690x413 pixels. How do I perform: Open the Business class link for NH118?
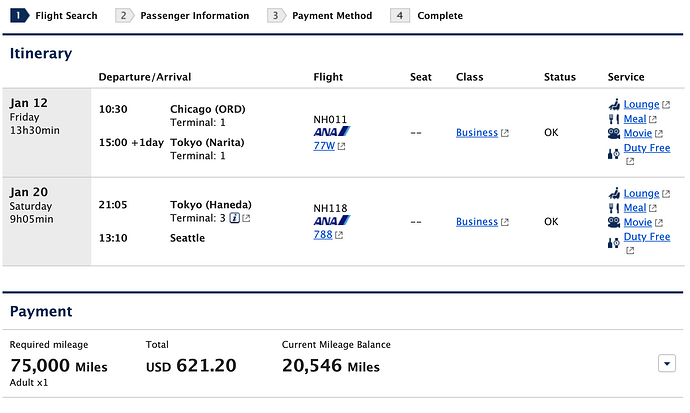(477, 222)
